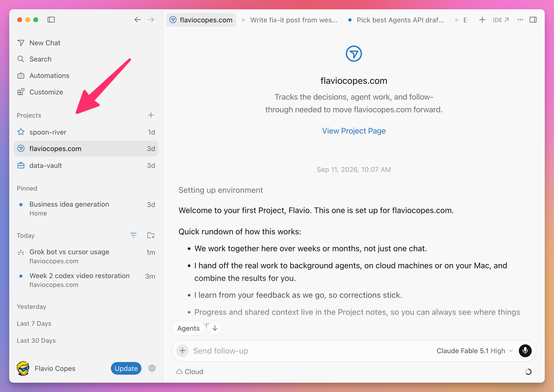Click the spoon-river star icon
Image resolution: width=554 pixels, height=392 pixels.
click(21, 132)
